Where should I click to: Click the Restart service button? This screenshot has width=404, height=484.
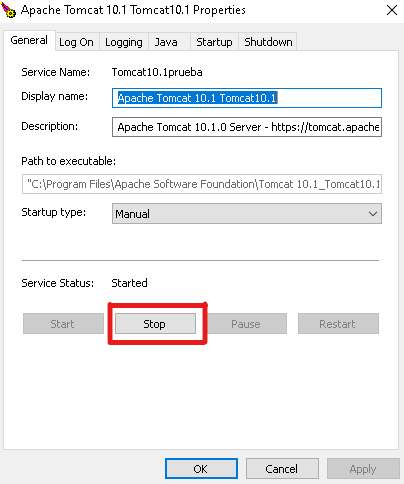[338, 324]
